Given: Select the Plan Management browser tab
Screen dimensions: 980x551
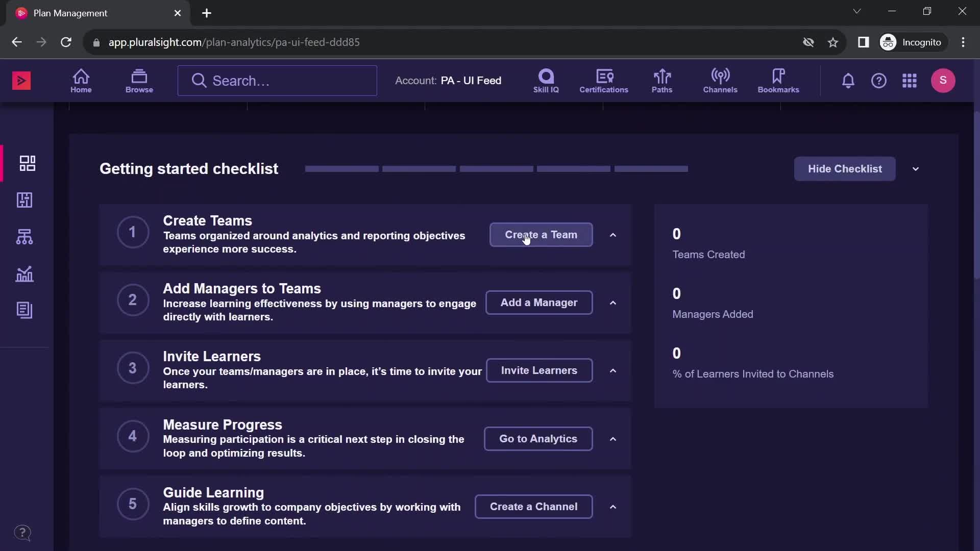Looking at the screenshot, I should [97, 13].
